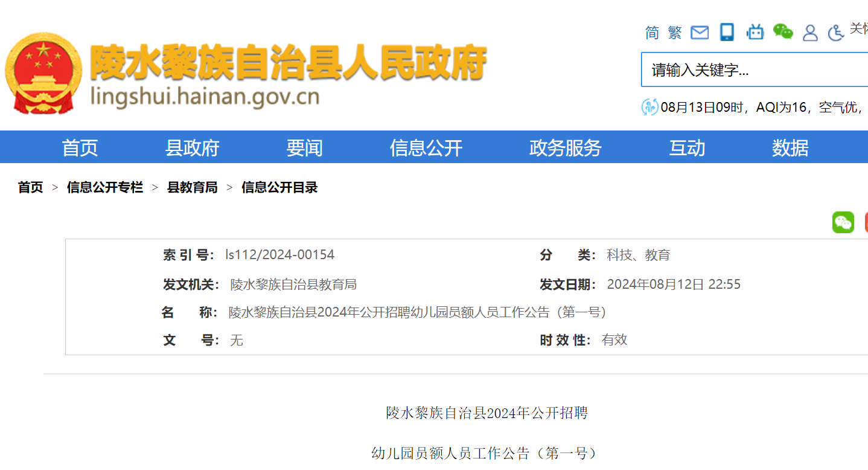Click 信息公开目录 breadcrumb link
Viewport: 868px width, 470px height.
pos(279,187)
